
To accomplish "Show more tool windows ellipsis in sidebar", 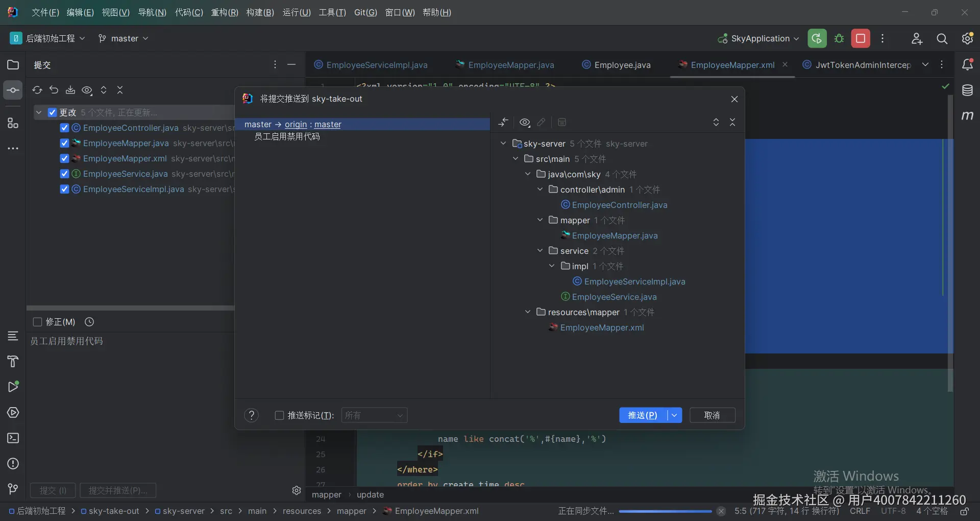I will pyautogui.click(x=13, y=149).
